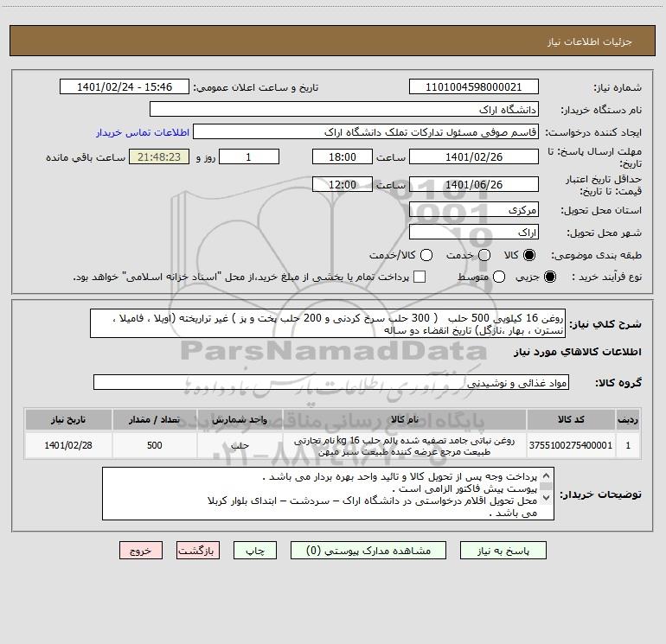Click the price validity date 1401/06/26 field
The image size is (666, 644).
tap(474, 184)
